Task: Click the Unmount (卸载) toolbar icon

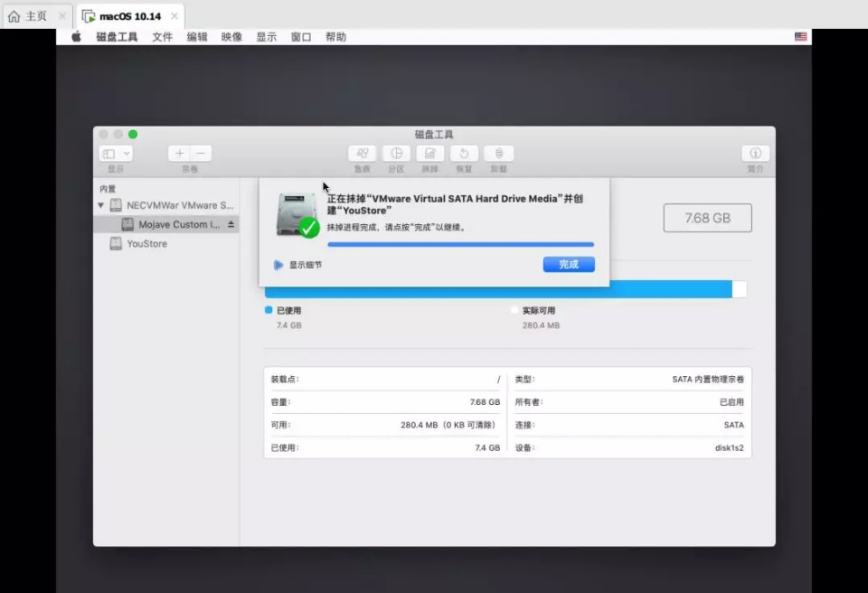Action: [499, 153]
